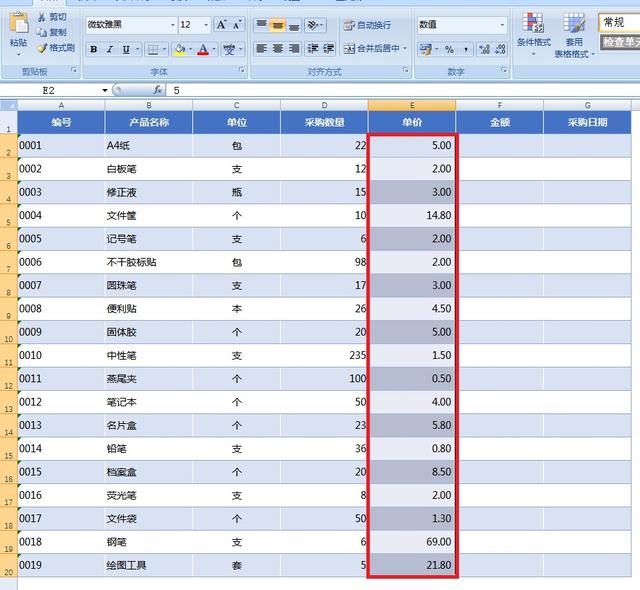Image resolution: width=640 pixels, height=590 pixels.
Task: Click the cell with price 14.80
Action: pyautogui.click(x=412, y=215)
